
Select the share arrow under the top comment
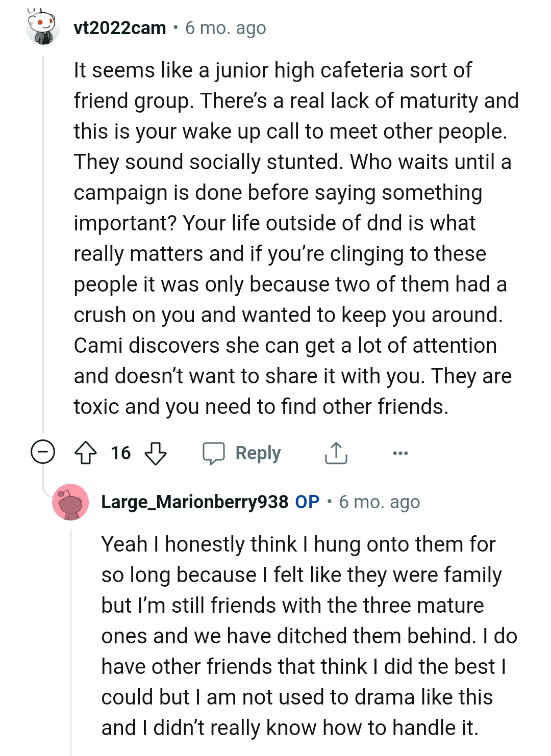pos(336,453)
